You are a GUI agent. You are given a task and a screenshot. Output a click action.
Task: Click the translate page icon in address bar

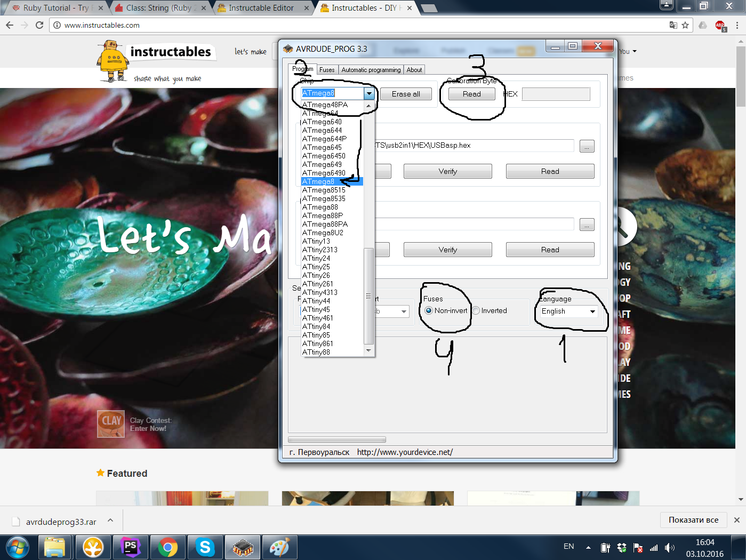pyautogui.click(x=673, y=25)
